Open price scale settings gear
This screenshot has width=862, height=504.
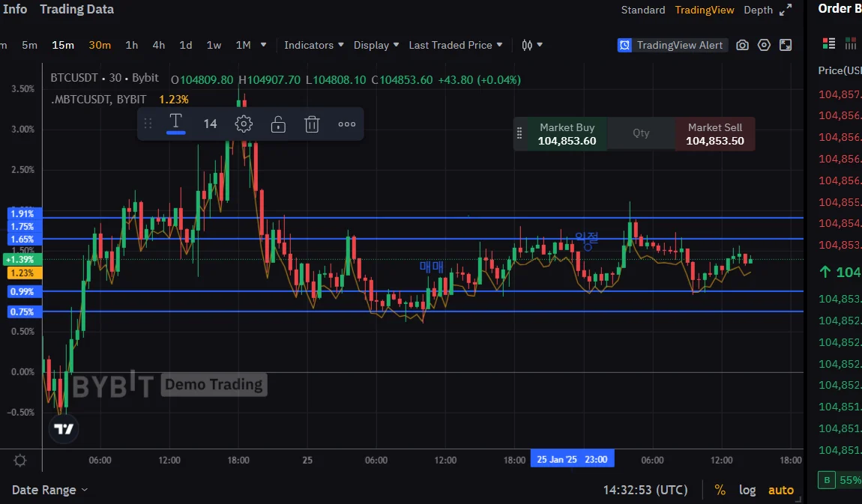pos(19,460)
